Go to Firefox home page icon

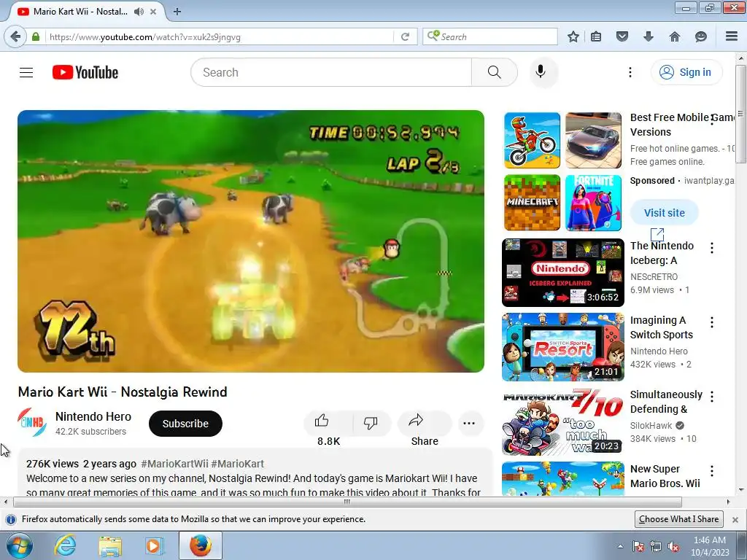tap(675, 36)
